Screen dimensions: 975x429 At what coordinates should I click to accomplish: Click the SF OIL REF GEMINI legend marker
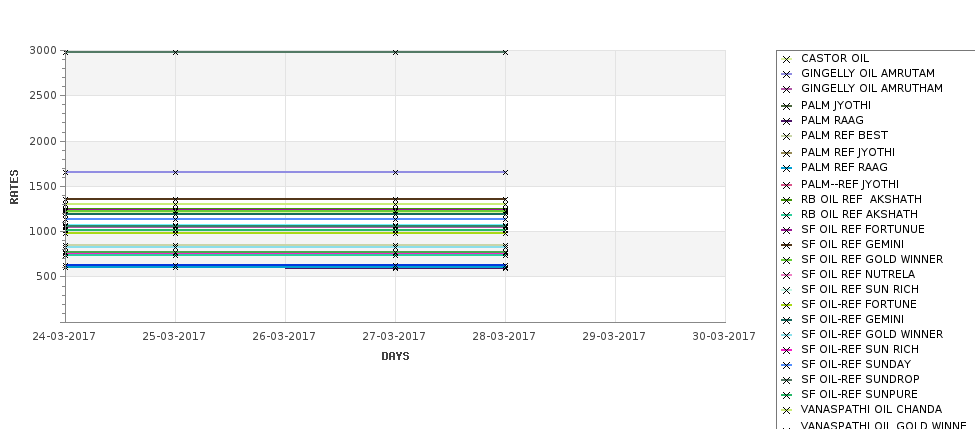click(x=786, y=246)
